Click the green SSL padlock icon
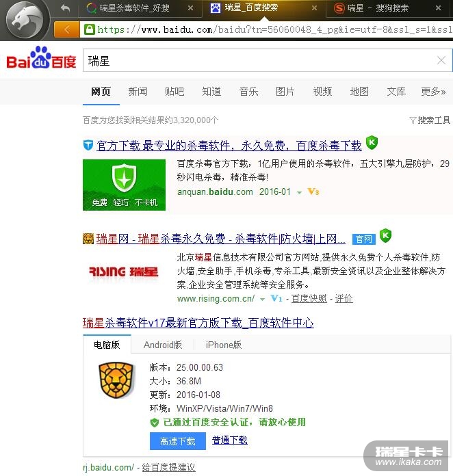453x476 pixels. (x=90, y=29)
